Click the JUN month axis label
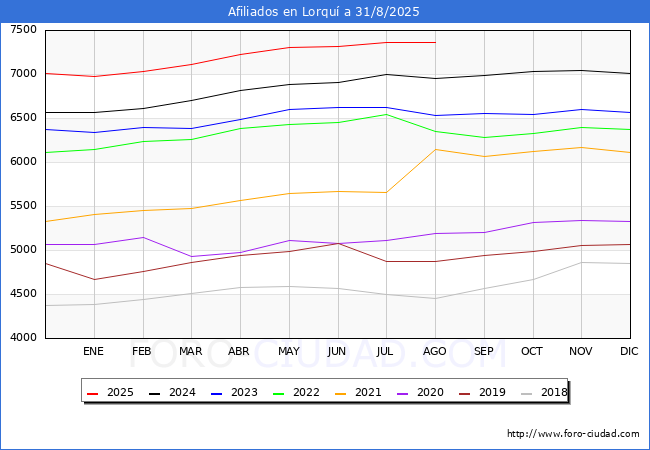The image size is (650, 450). (337, 351)
